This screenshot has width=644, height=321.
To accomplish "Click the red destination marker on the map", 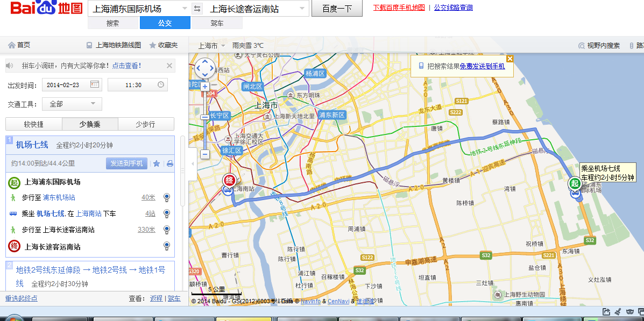I will (229, 180).
